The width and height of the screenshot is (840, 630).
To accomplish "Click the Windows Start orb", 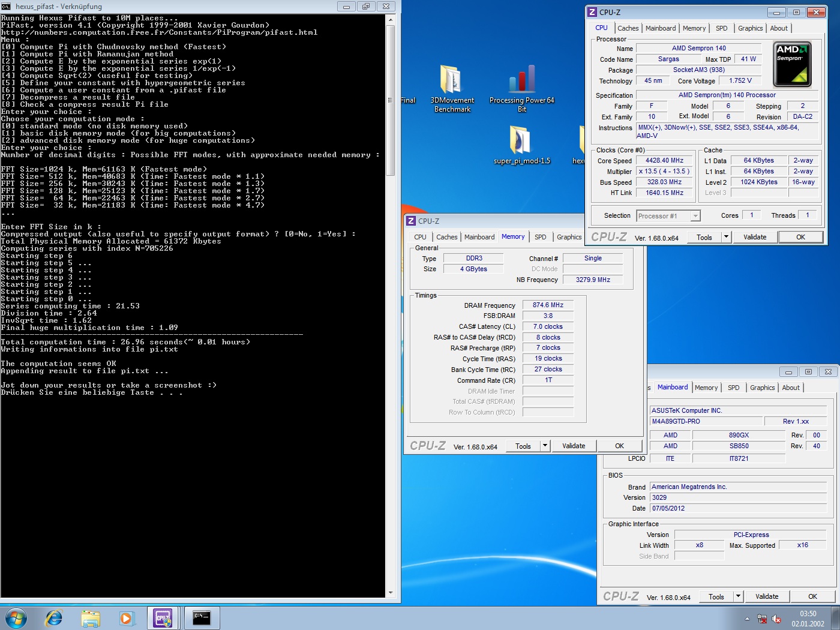I will tap(16, 618).
